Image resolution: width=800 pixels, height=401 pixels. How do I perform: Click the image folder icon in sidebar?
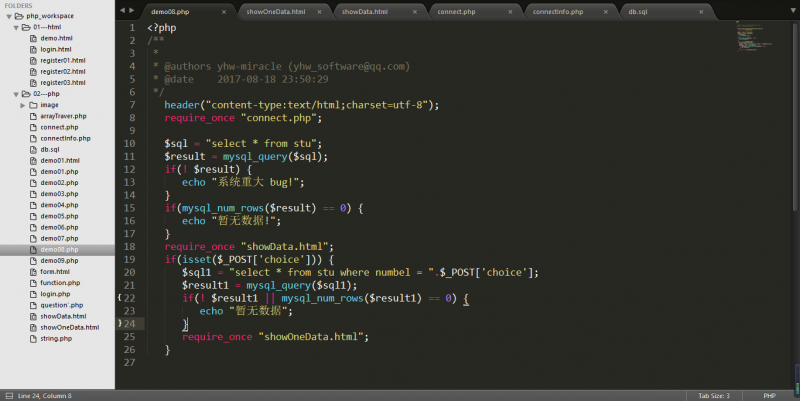coord(33,104)
